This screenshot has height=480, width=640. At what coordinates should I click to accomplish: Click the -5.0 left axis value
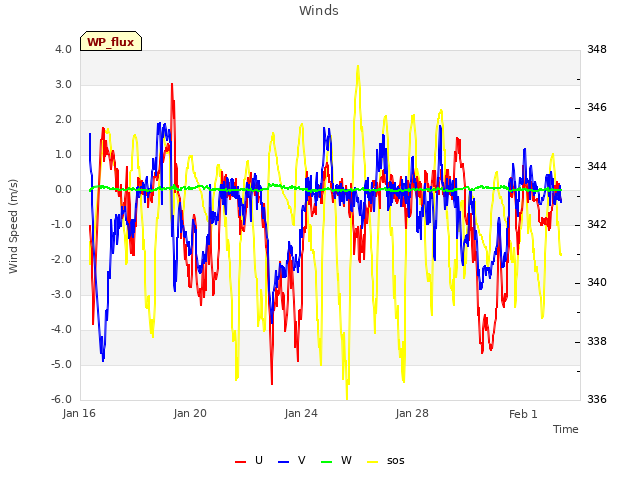point(61,364)
